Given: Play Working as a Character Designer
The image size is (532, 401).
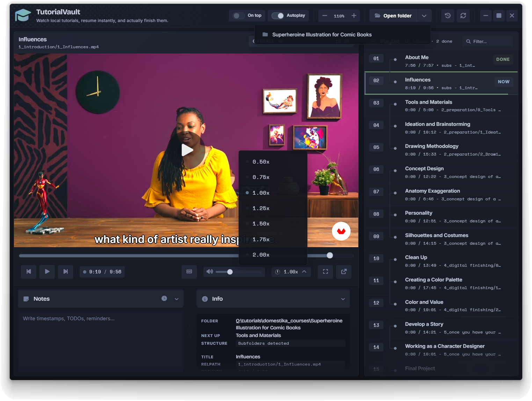Looking at the screenshot, I should (441, 350).
